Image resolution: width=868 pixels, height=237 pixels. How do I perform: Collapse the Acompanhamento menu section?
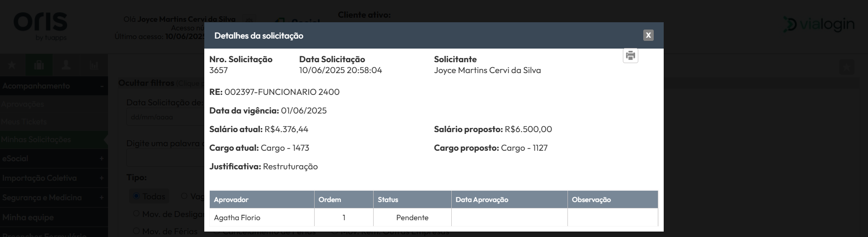click(54, 86)
